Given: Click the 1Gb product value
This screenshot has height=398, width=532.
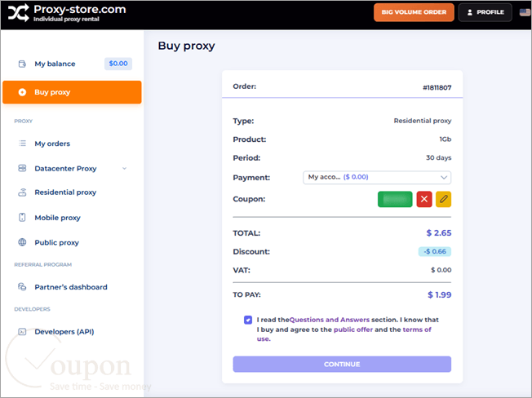Looking at the screenshot, I should 446,139.
